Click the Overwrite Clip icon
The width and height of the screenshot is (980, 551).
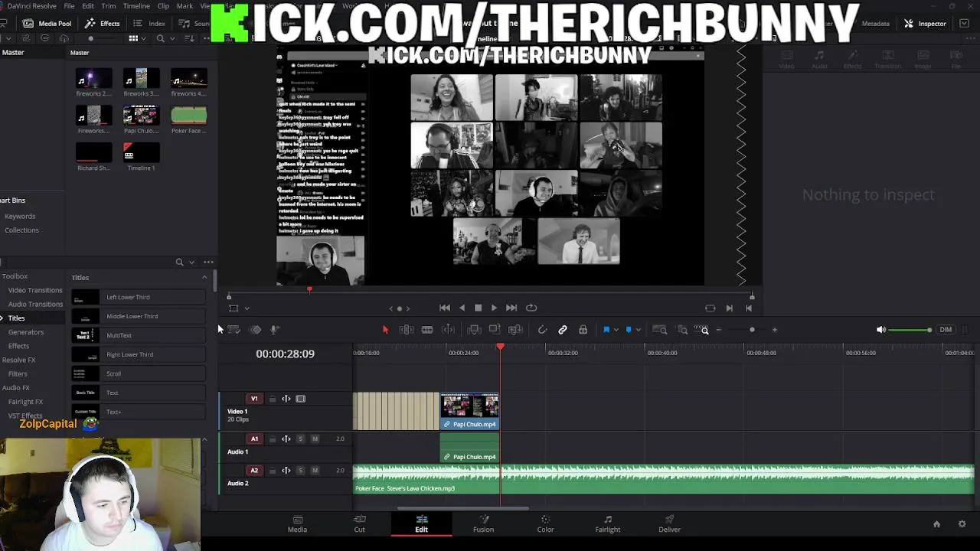tap(495, 330)
